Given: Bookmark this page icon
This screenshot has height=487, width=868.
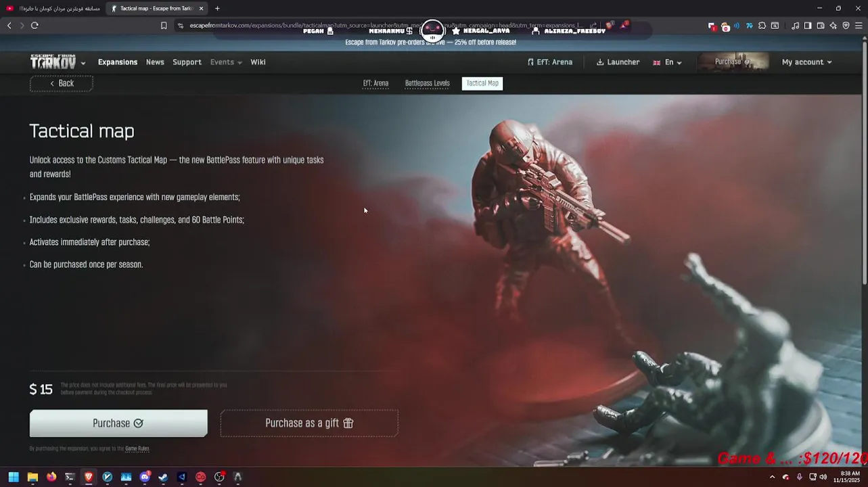Looking at the screenshot, I should (x=164, y=26).
